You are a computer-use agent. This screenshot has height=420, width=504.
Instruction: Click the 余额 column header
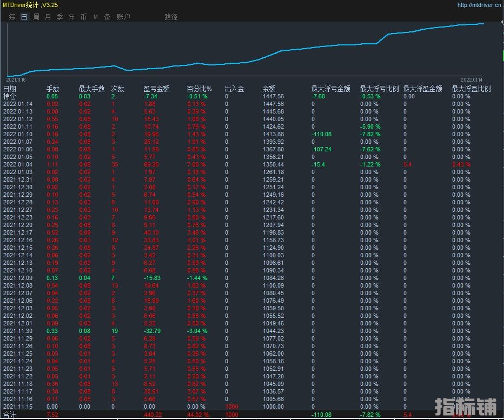[x=269, y=89]
